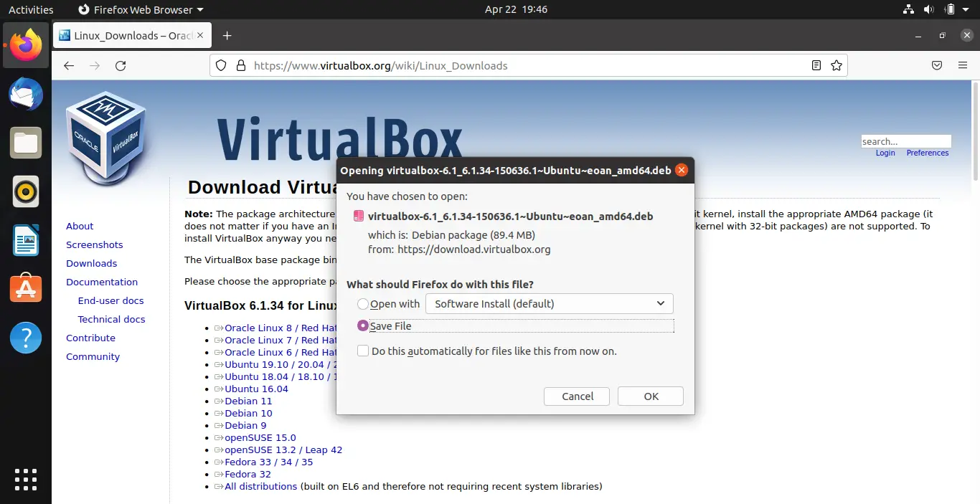Click the shield tracking protection icon
The height and width of the screenshot is (504, 980).
click(221, 65)
